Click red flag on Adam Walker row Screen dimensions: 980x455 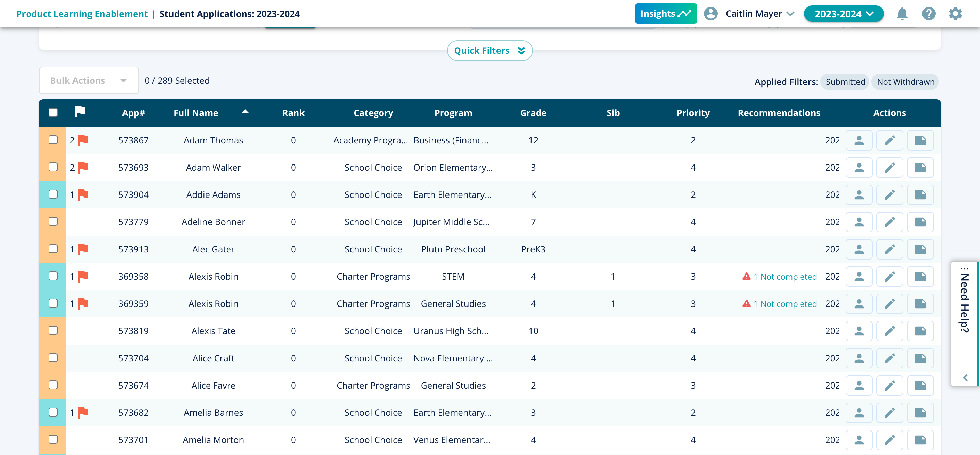83,168
